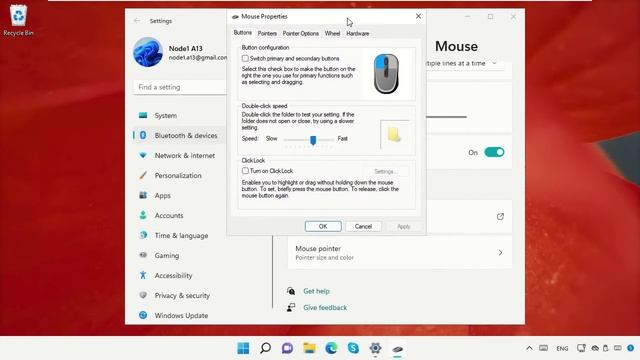The image size is (640, 360).
Task: Click the touch keyboard tray icon
Action: click(543, 348)
